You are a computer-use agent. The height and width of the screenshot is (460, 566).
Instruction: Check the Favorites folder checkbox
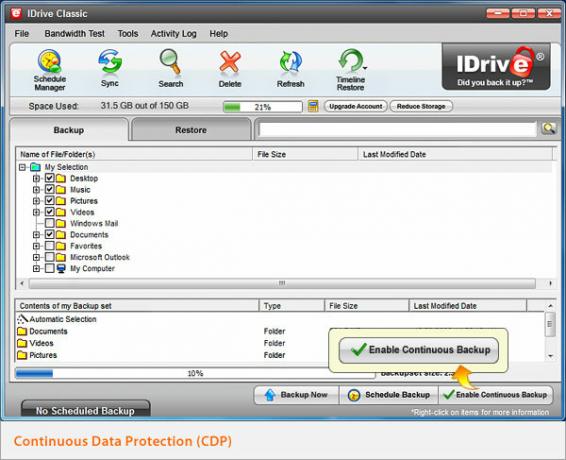(50, 246)
